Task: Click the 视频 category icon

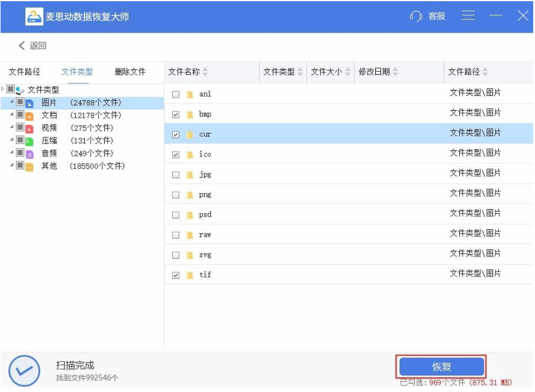Action: [30, 128]
